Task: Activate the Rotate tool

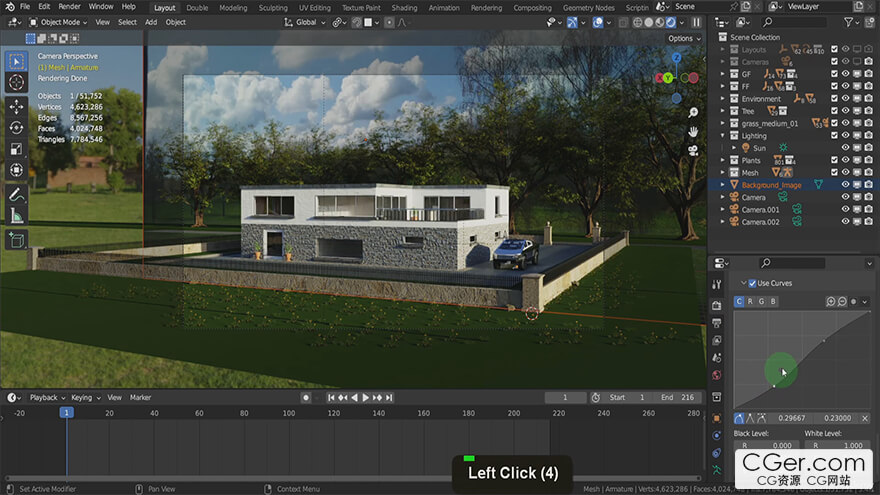Action: pos(16,127)
